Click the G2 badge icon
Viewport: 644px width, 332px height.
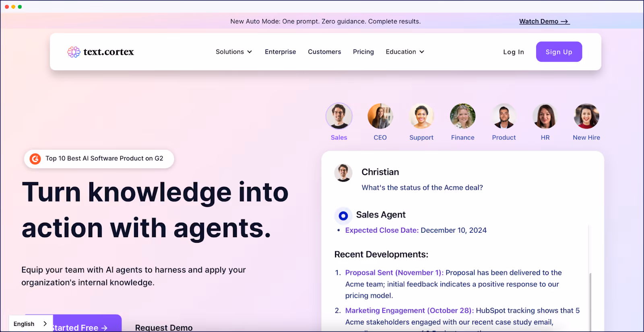35,159
